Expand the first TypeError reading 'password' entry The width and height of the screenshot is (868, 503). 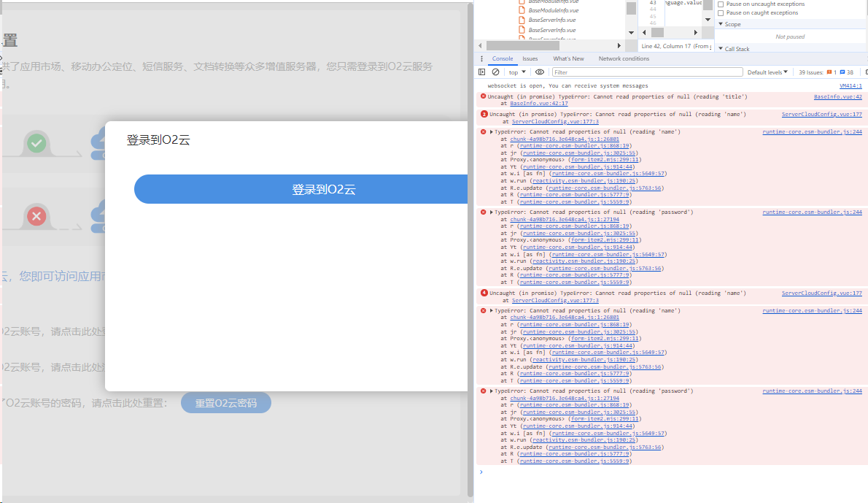coord(491,212)
